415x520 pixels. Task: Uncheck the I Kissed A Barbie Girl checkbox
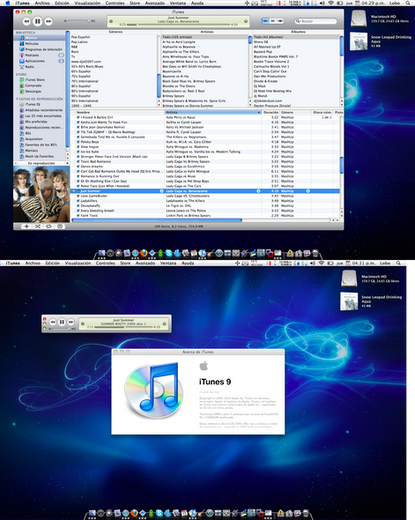(78, 117)
